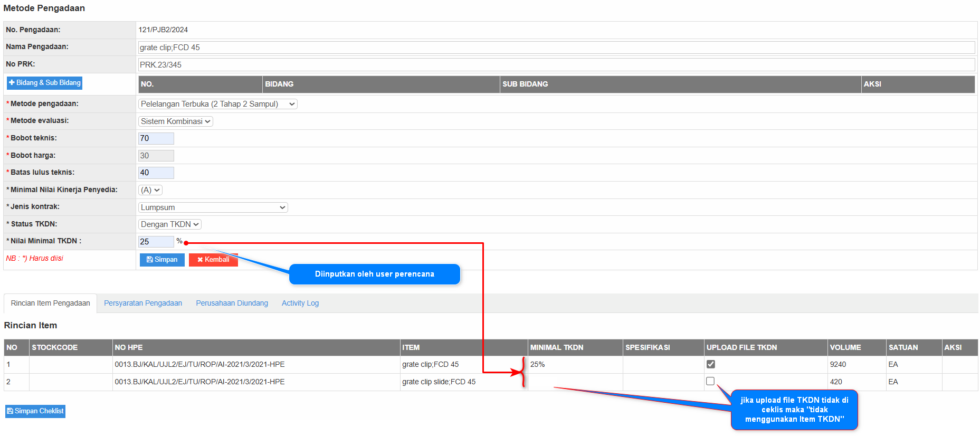Expand the Minimal Nilai Kinerja Penyedia dropdown
The image size is (980, 436).
coord(150,190)
